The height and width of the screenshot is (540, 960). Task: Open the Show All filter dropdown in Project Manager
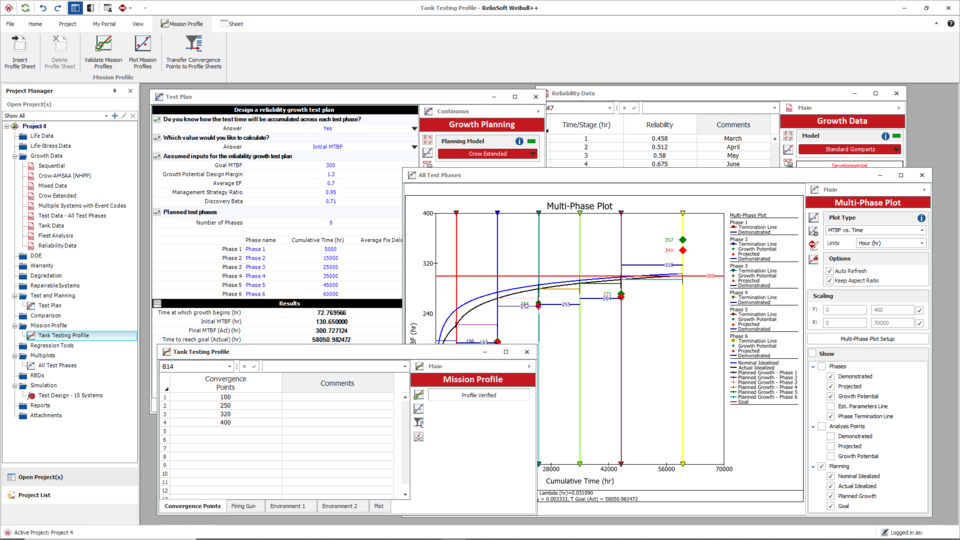[106, 116]
